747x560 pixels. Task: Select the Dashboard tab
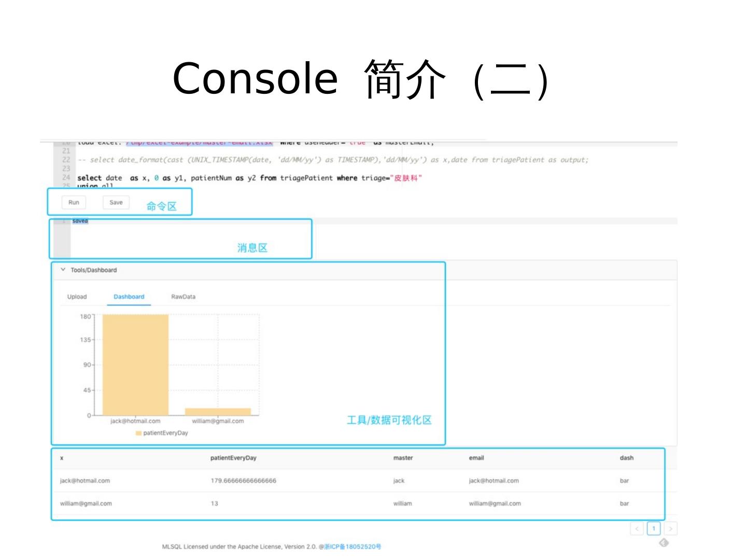pos(129,297)
